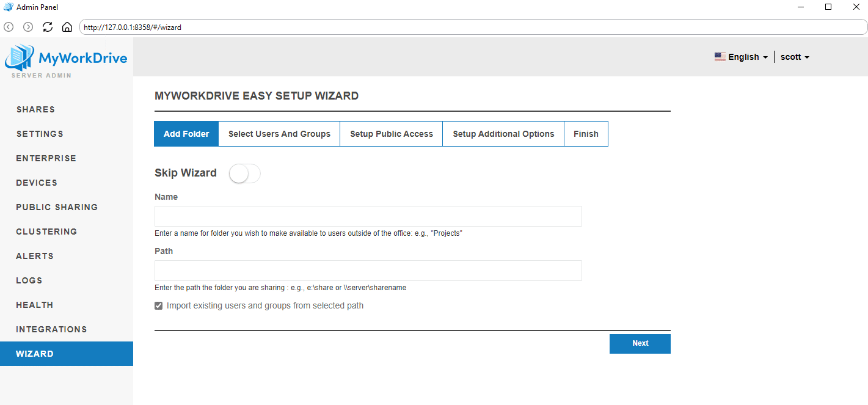868x405 pixels.
Task: Click the MyWorkDrive logo
Action: pyautogui.click(x=66, y=60)
